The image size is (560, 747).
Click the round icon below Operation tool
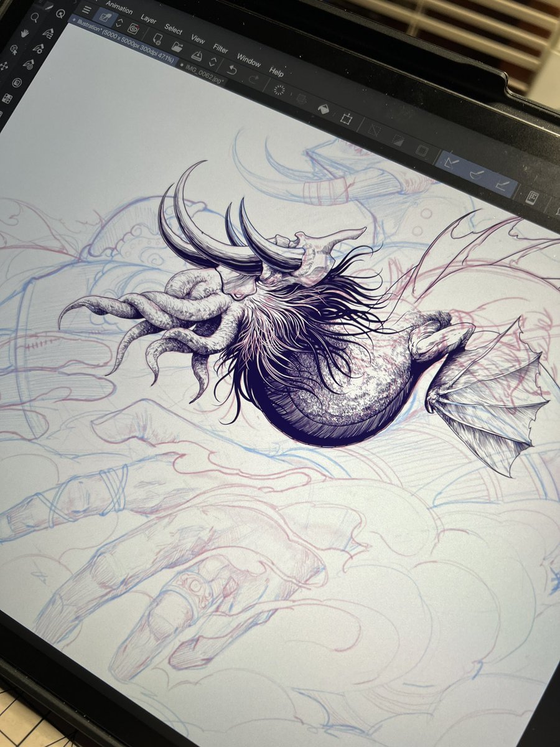[x=17, y=83]
